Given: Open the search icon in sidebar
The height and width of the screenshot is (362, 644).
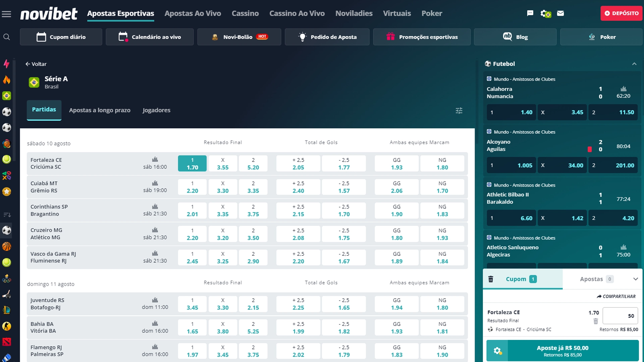Looking at the screenshot, I should tap(6, 37).
